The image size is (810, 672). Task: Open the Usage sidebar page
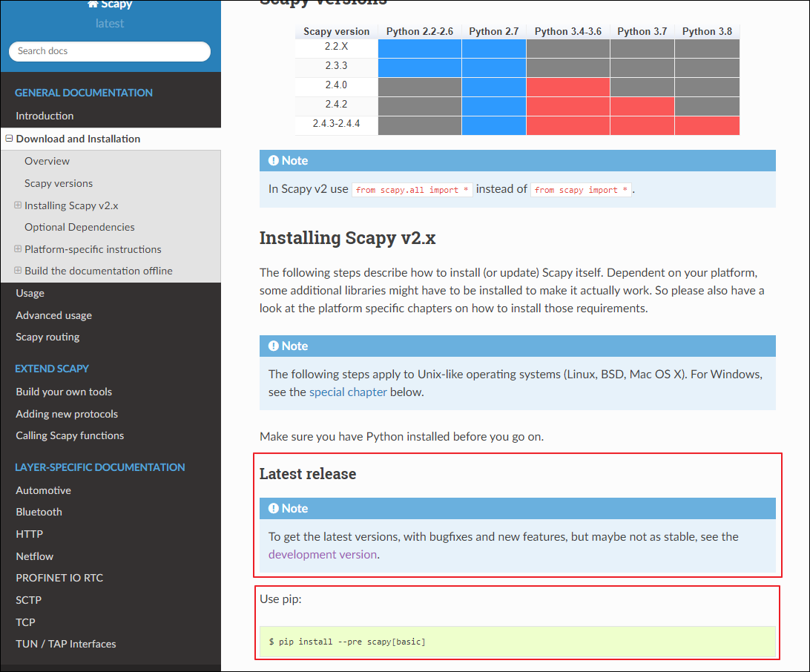click(x=30, y=294)
